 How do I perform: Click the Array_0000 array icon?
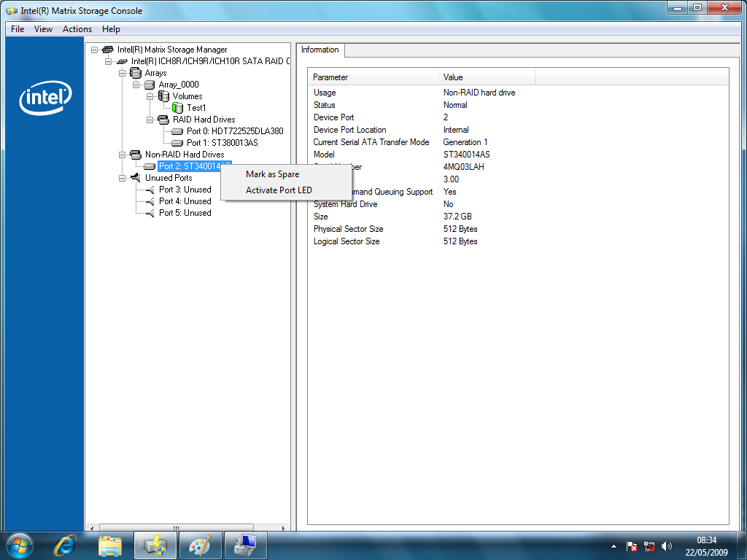[150, 85]
